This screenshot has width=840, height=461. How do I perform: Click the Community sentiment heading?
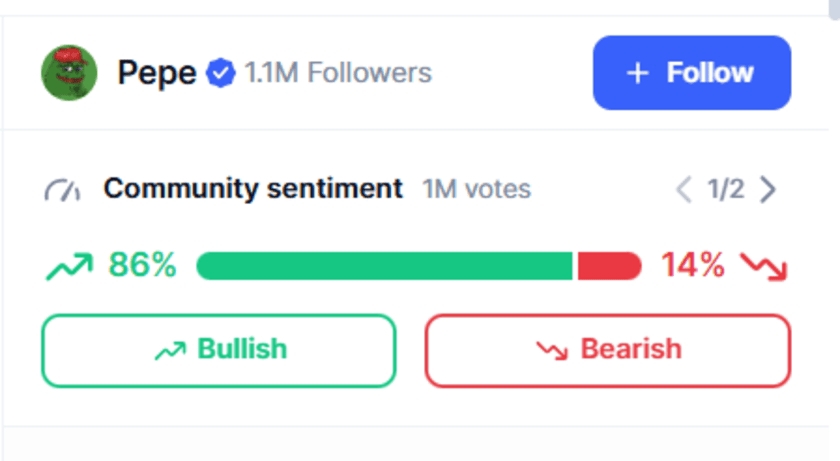tap(253, 189)
